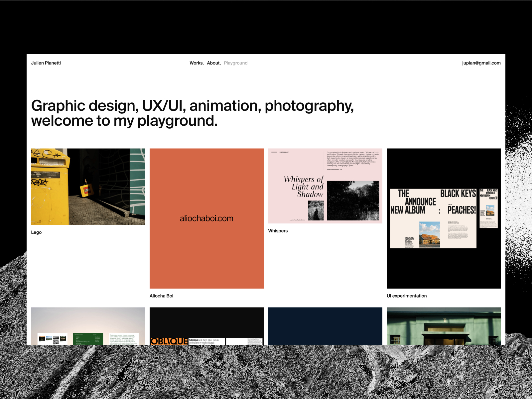532x399 pixels.
Task: Select the Playground nav item
Action: click(236, 63)
